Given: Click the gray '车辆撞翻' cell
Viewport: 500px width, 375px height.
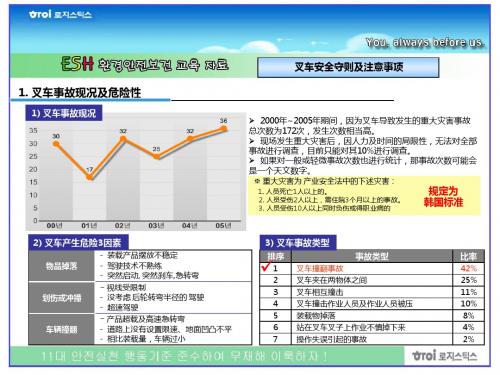Looking at the screenshot, I should (x=61, y=329).
